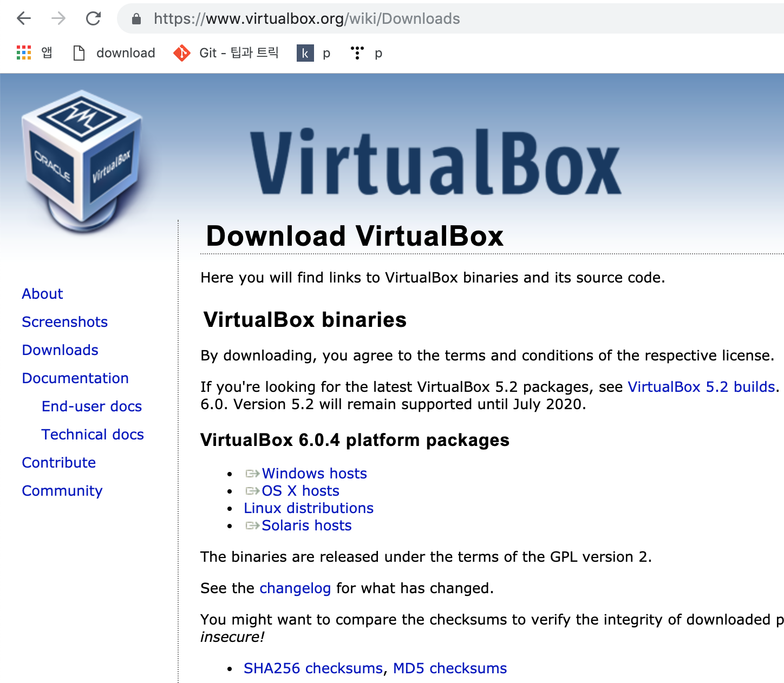
Task: Click 'VirtualBox 6.0.4 platform packages' heading
Action: (x=355, y=440)
